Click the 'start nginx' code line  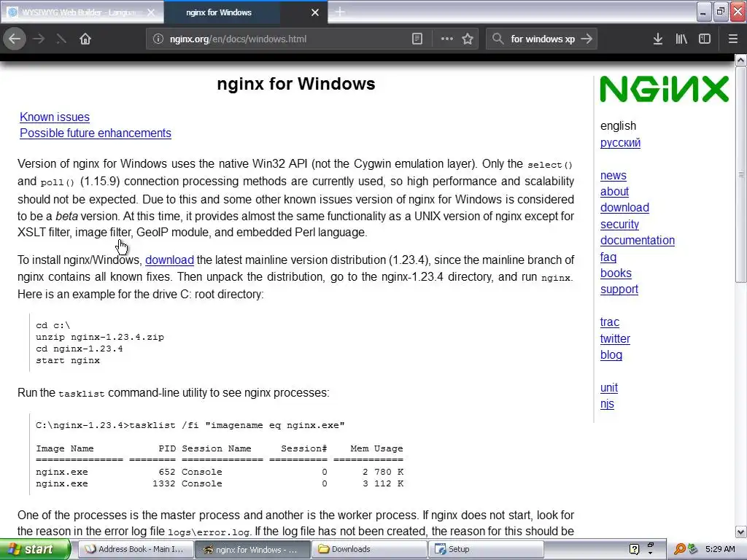68,360
